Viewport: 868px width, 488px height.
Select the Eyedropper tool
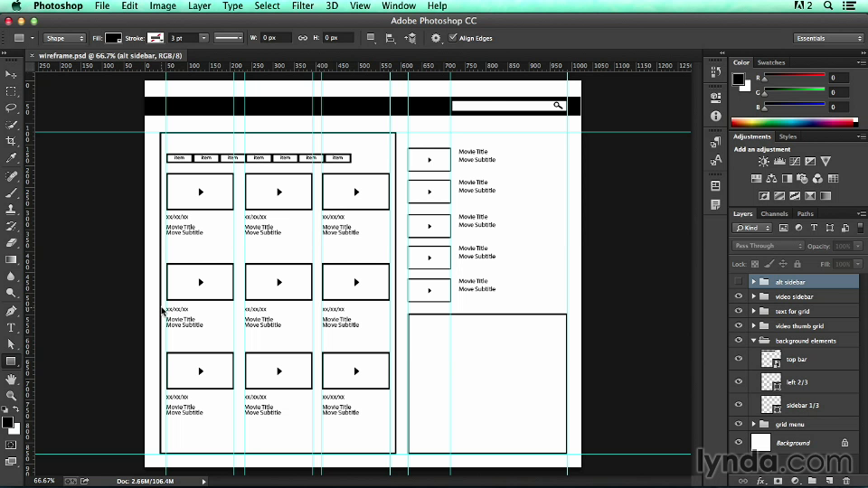(x=11, y=158)
